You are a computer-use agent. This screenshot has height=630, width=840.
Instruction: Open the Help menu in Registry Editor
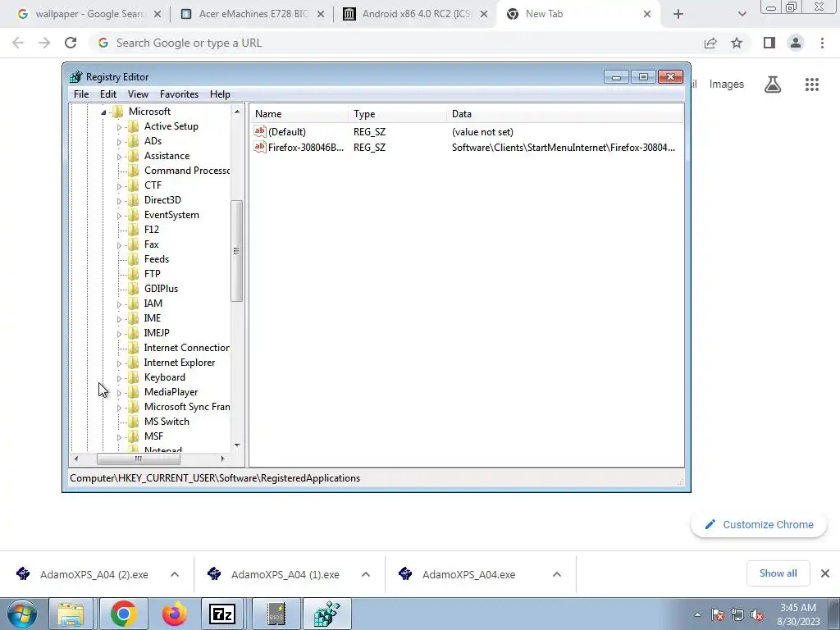point(220,94)
